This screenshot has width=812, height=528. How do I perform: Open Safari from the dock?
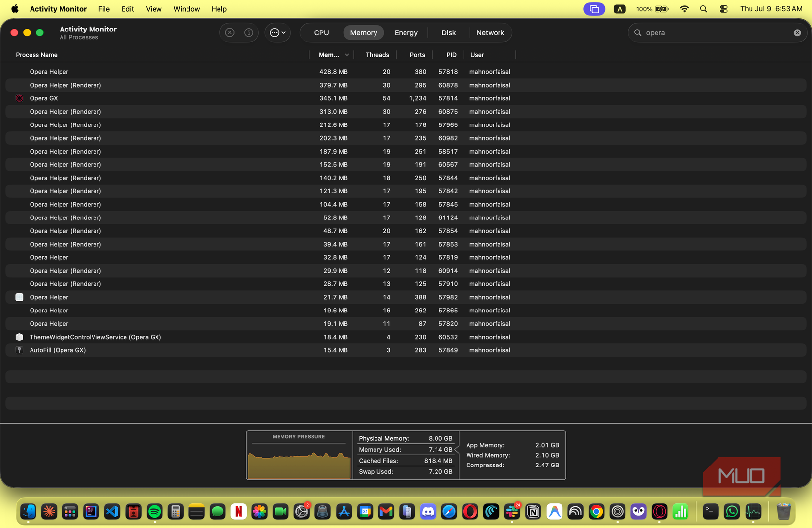(449, 512)
